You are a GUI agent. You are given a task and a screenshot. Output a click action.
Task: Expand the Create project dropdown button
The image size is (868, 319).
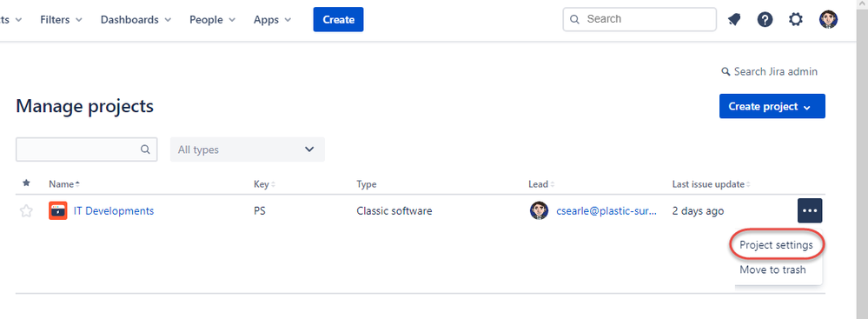(772, 106)
